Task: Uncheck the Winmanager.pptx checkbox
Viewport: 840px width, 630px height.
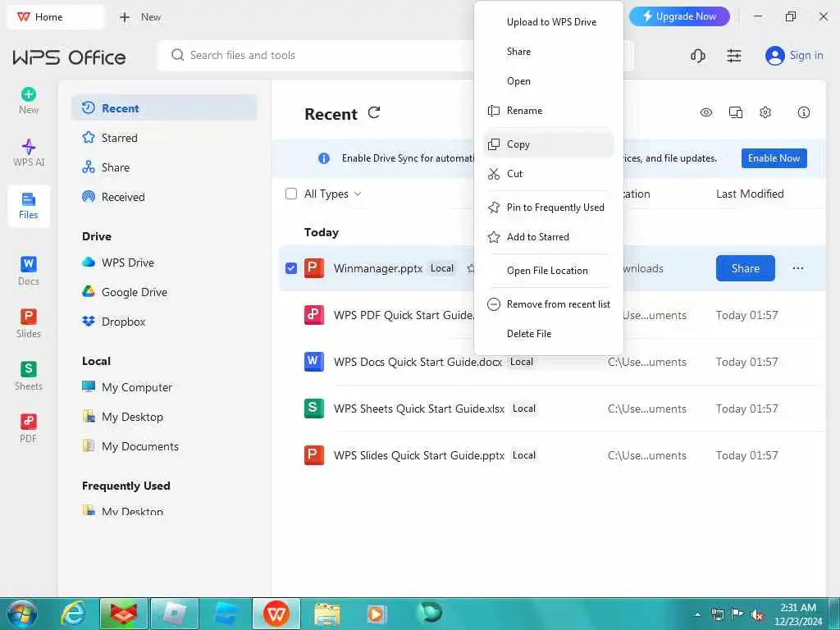Action: (x=291, y=268)
